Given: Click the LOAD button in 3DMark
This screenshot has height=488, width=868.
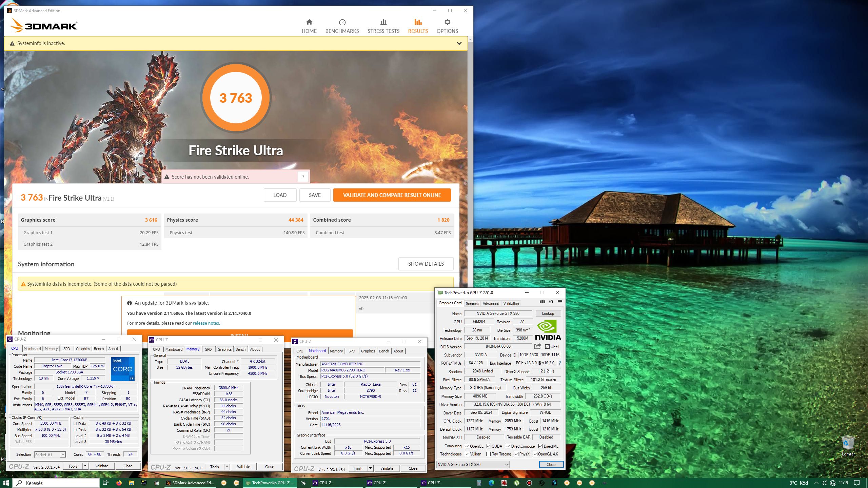Looking at the screenshot, I should click(280, 195).
